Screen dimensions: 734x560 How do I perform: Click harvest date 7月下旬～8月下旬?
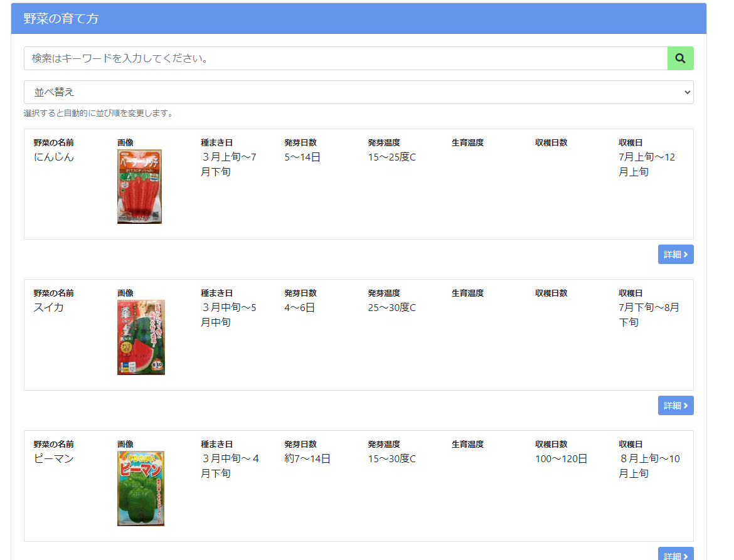tap(649, 315)
